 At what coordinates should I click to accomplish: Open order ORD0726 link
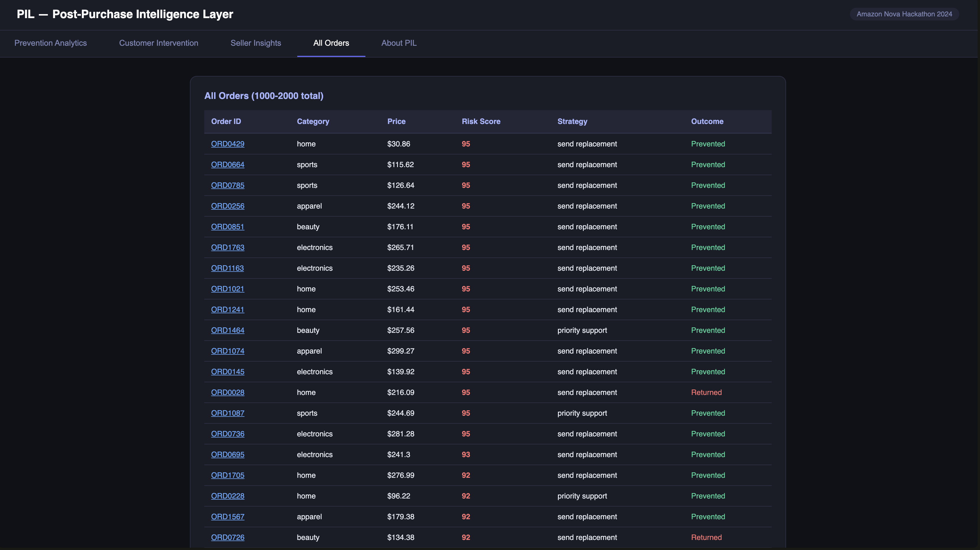tap(228, 537)
